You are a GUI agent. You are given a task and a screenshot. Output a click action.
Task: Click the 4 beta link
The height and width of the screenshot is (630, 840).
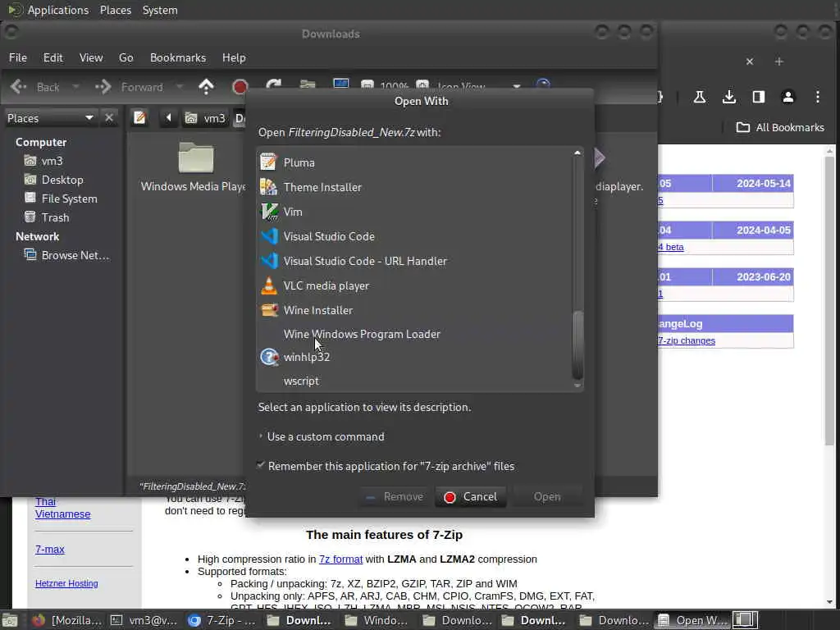click(x=671, y=247)
